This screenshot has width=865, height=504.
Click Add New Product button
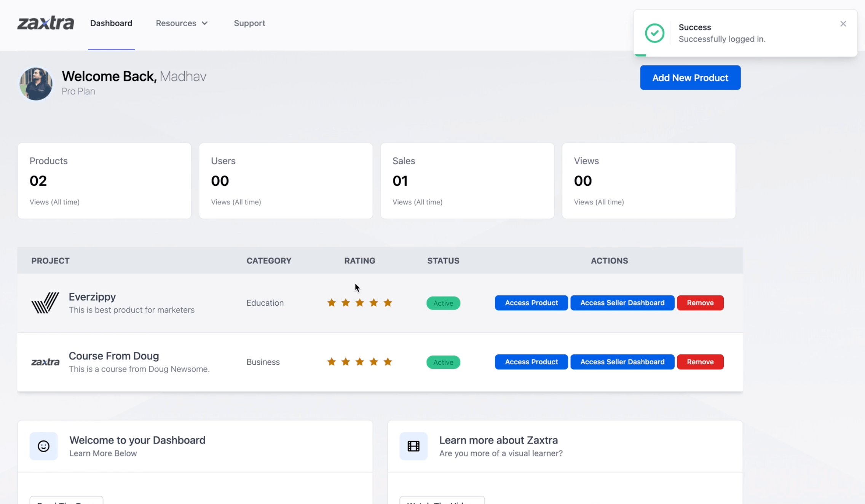coord(691,77)
